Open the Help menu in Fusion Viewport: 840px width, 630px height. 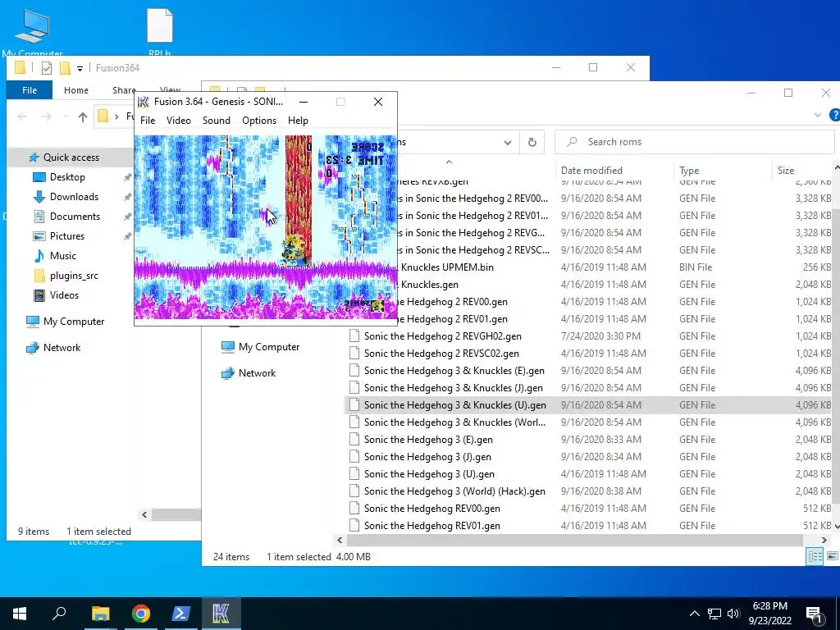298,121
